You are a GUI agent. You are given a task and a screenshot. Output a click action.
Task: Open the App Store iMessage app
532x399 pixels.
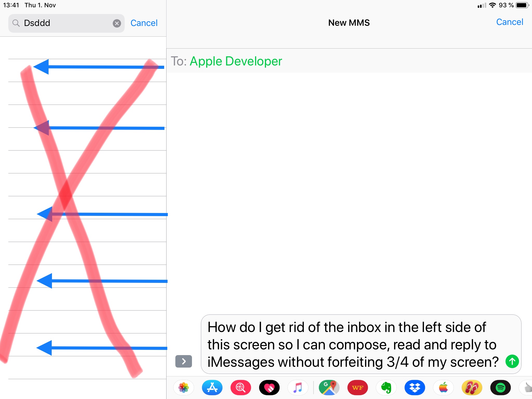(x=212, y=388)
